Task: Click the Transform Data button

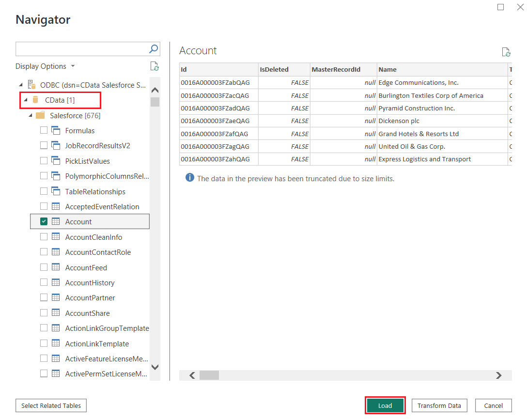Action: click(x=439, y=405)
